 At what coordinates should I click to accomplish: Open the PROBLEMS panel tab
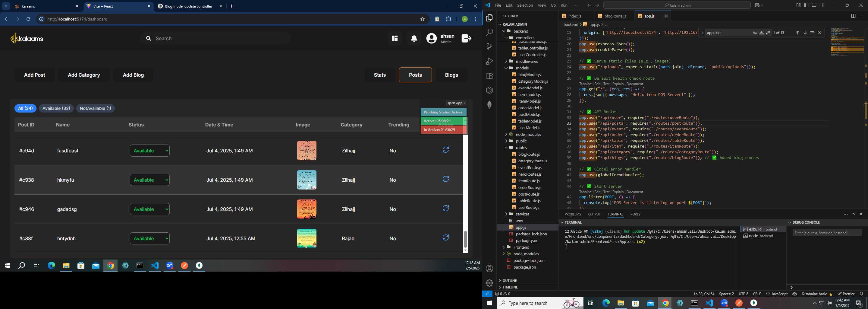(573, 215)
